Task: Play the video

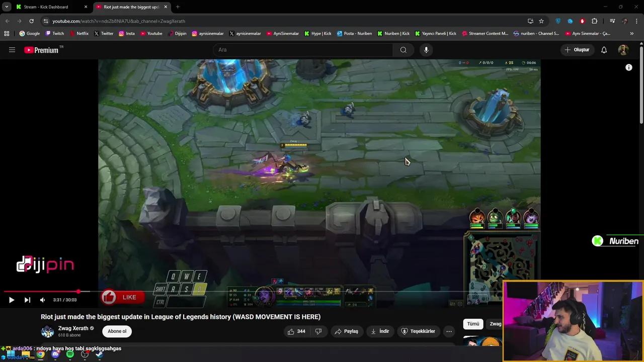Action: (x=11, y=300)
